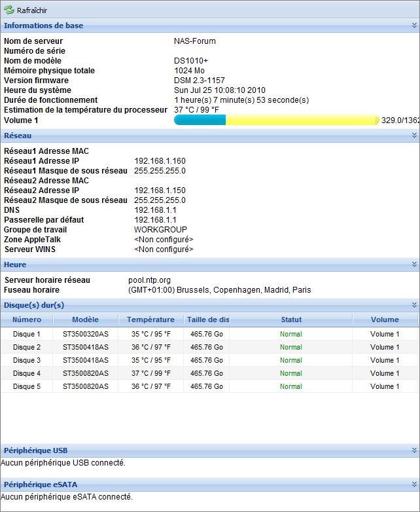Click the green Rafraîchir refresh icon
420x512 pixels.
point(9,10)
